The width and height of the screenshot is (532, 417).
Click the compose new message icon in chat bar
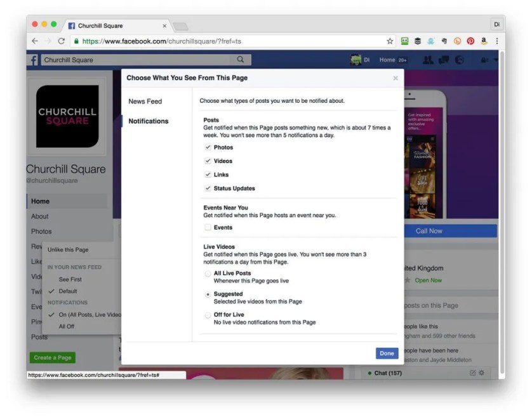point(472,373)
